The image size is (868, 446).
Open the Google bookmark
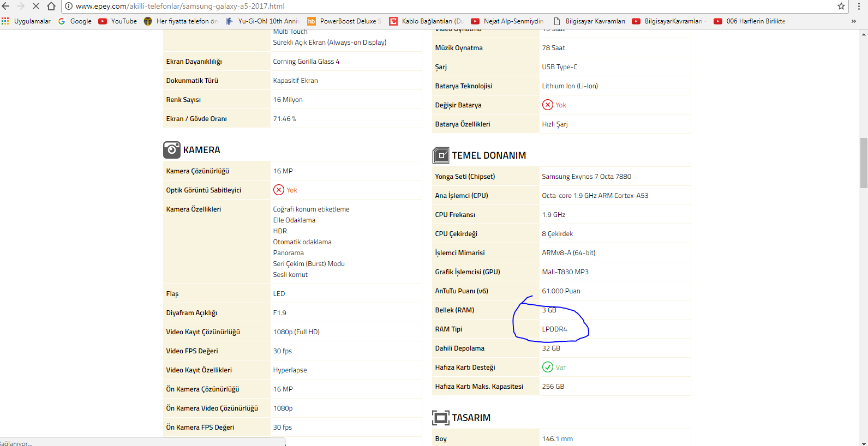[75, 21]
